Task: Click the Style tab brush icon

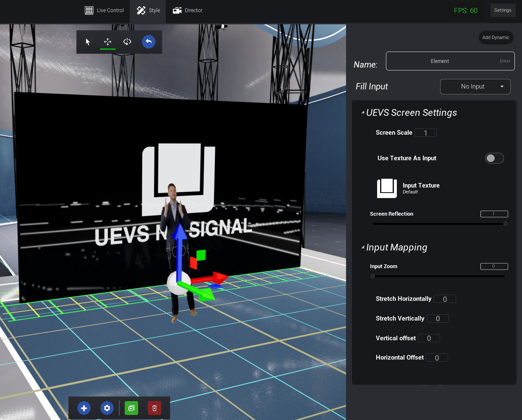Action: (141, 10)
